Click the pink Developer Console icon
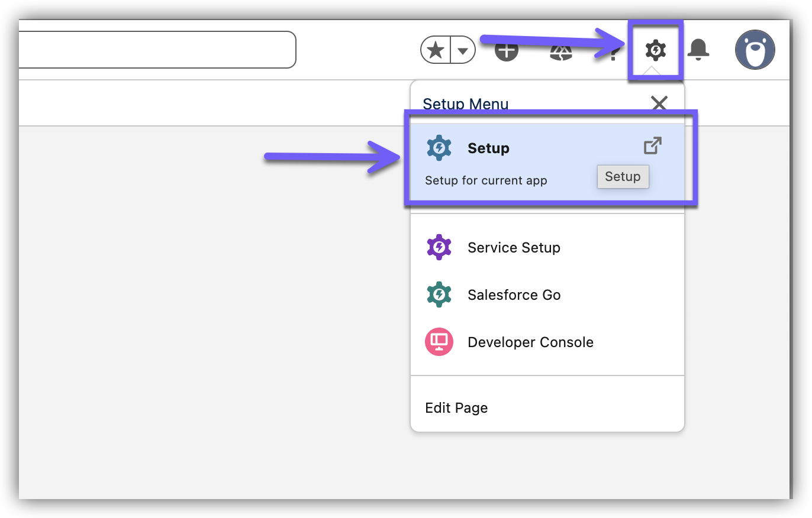The width and height of the screenshot is (812, 518). pos(439,342)
